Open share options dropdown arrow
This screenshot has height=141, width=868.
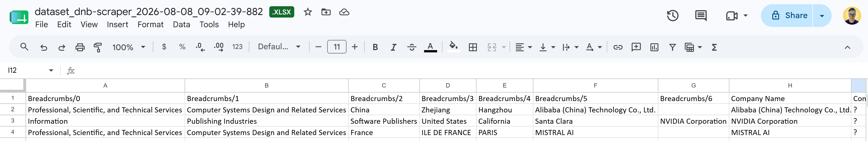pyautogui.click(x=822, y=16)
